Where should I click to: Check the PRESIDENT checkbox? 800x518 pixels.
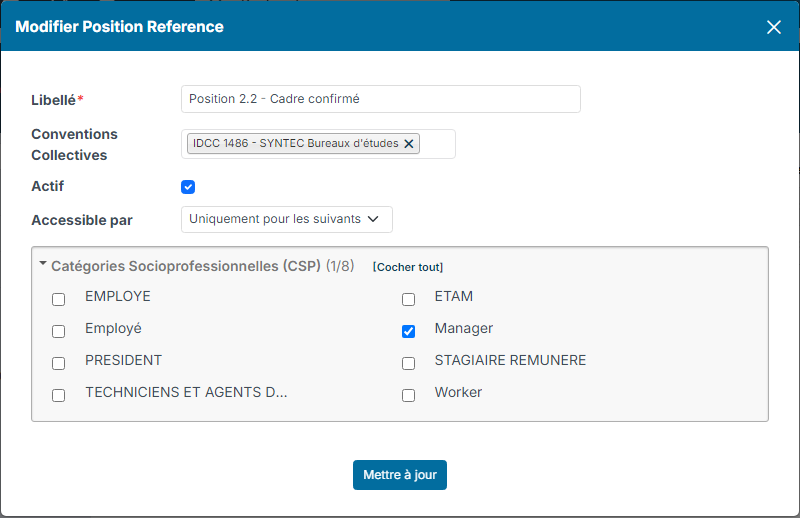[59, 363]
